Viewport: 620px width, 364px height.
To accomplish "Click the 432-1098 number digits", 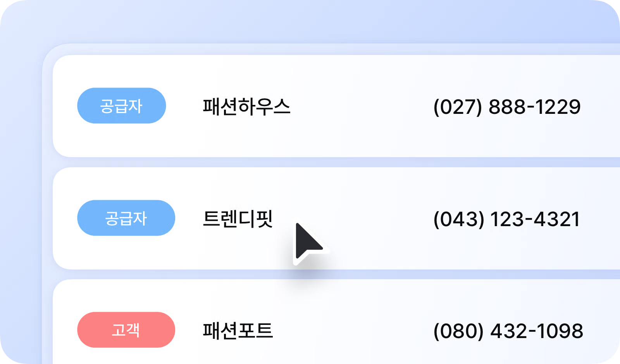I will 537,331.
